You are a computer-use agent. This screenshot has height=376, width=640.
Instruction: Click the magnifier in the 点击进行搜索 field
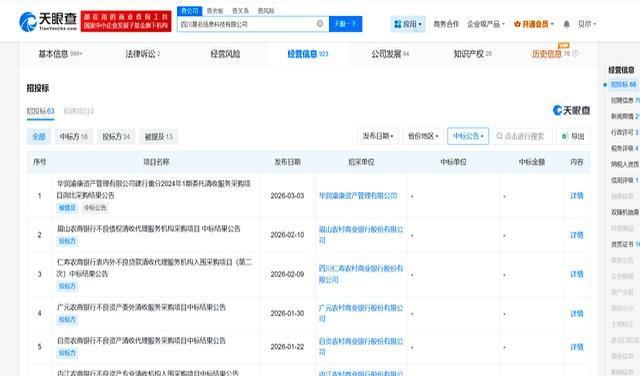tap(499, 136)
